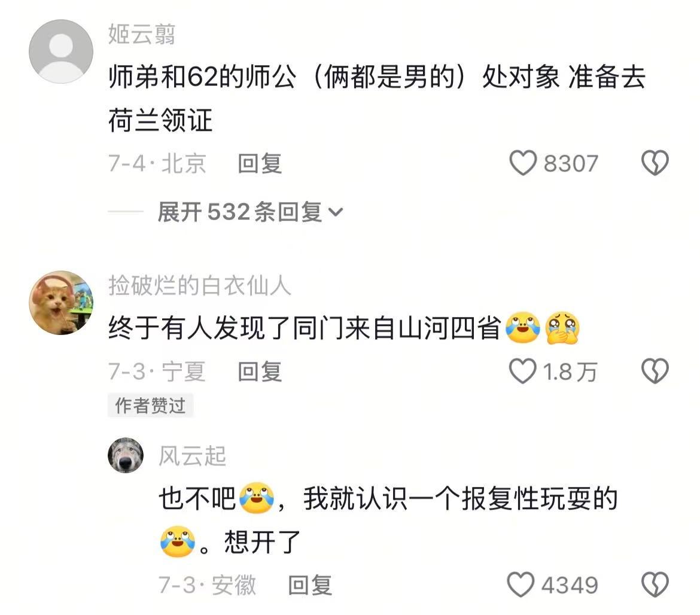The height and width of the screenshot is (615, 700).
Task: Dislike 风云起's reply with broken heart
Action: tap(655, 584)
